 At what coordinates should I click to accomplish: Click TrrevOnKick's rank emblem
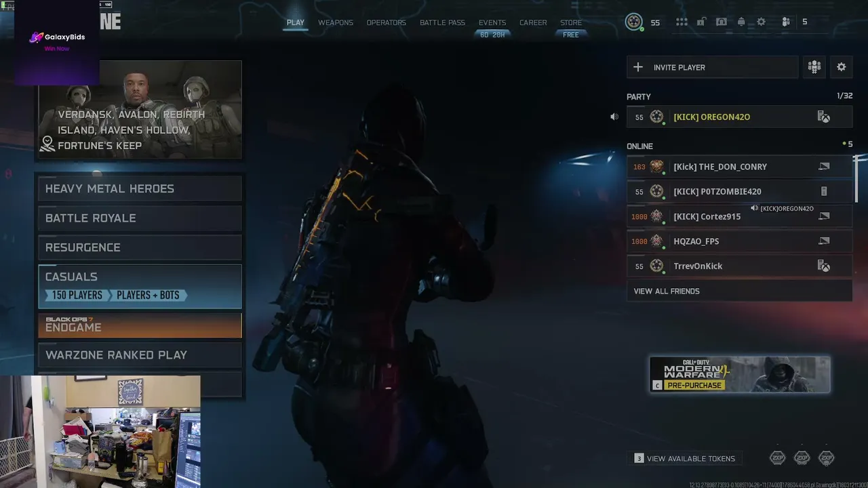(x=656, y=266)
